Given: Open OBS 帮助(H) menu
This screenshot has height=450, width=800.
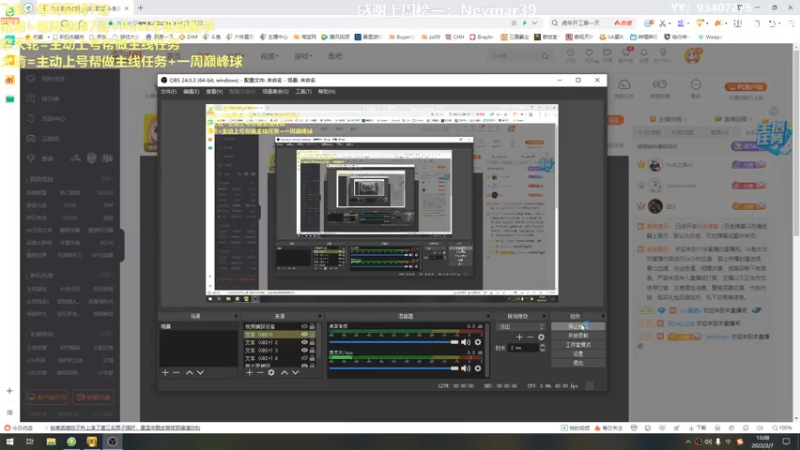Looking at the screenshot, I should pyautogui.click(x=327, y=92).
